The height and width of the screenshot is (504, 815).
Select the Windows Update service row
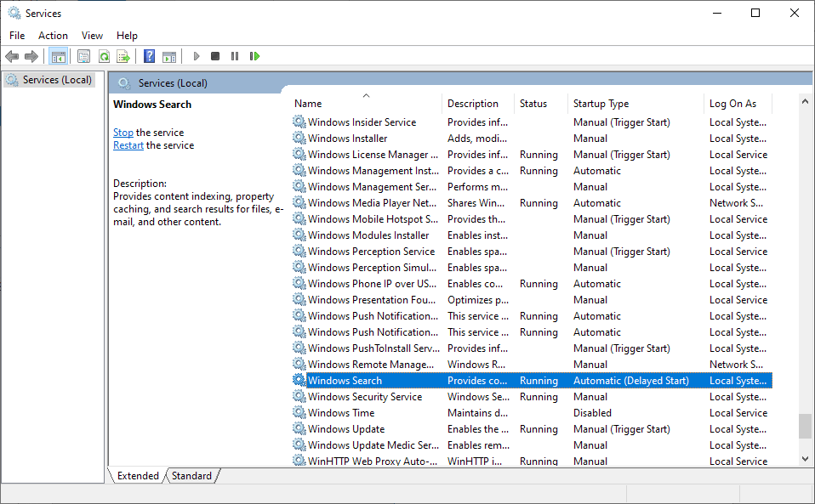click(x=346, y=429)
